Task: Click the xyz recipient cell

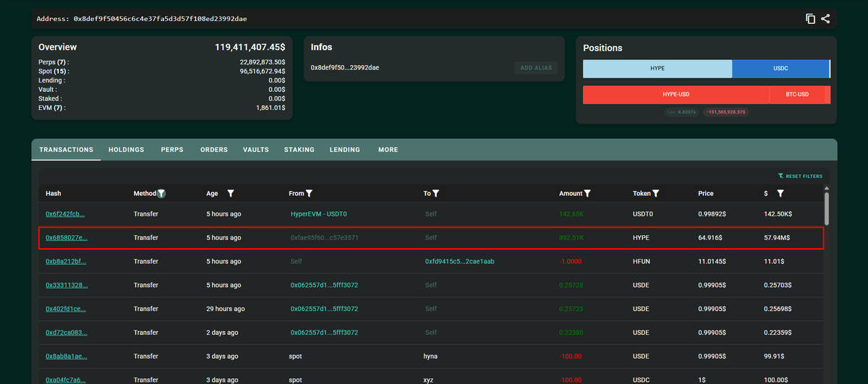Action: point(430,380)
